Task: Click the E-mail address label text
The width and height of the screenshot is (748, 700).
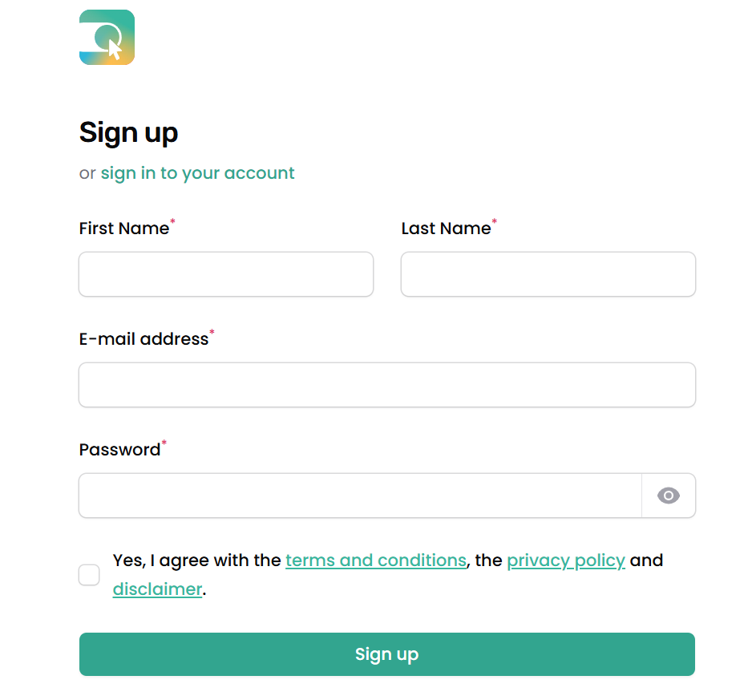Action: (x=144, y=339)
